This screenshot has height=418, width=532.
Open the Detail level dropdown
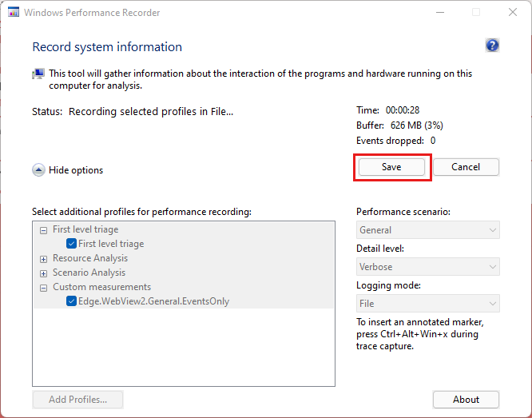428,267
